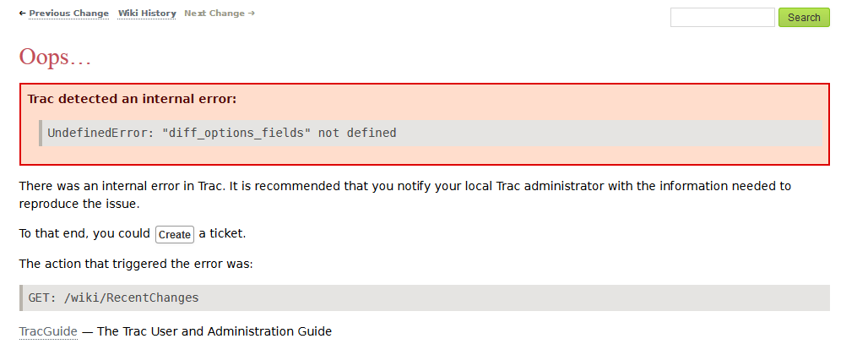The image size is (868, 355).
Task: Click the UndefinedError message code block
Action: click(430, 133)
